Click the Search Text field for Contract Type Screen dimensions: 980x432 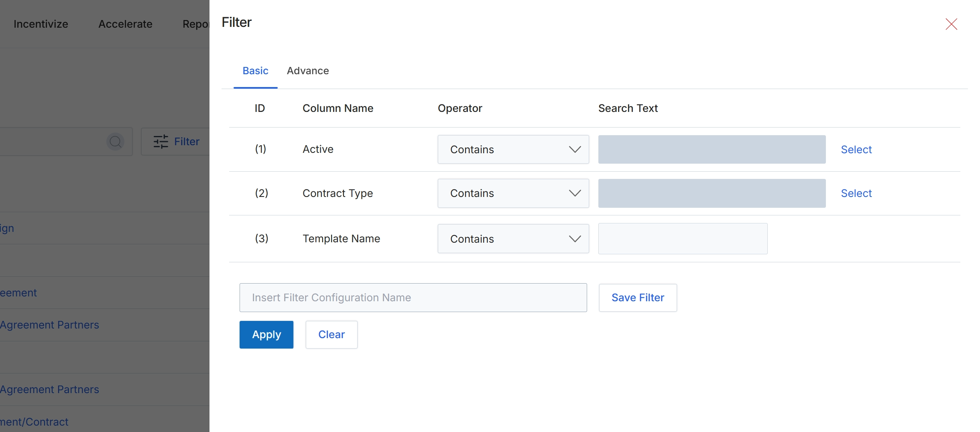click(x=712, y=193)
